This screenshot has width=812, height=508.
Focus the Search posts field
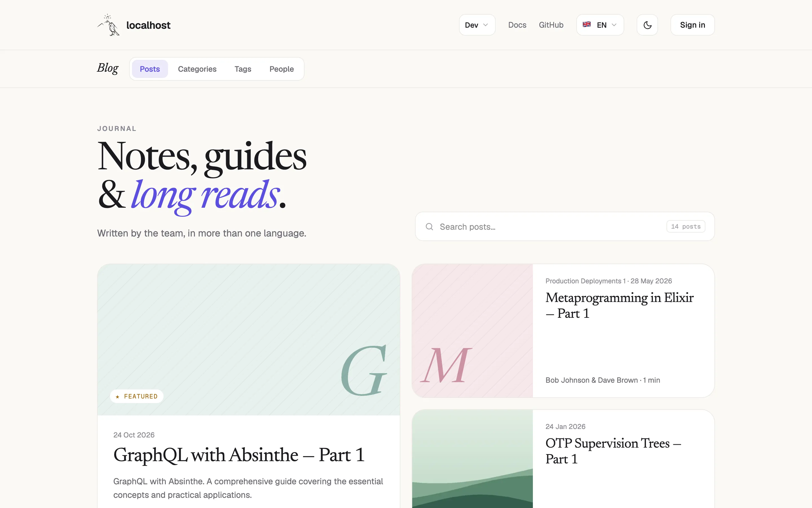[x=565, y=226]
